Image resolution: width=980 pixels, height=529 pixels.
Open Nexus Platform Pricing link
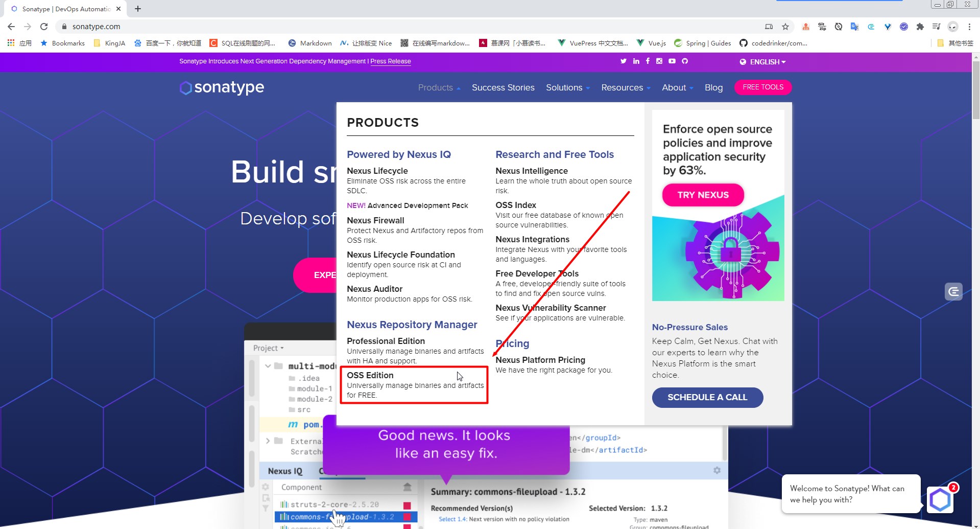(540, 360)
